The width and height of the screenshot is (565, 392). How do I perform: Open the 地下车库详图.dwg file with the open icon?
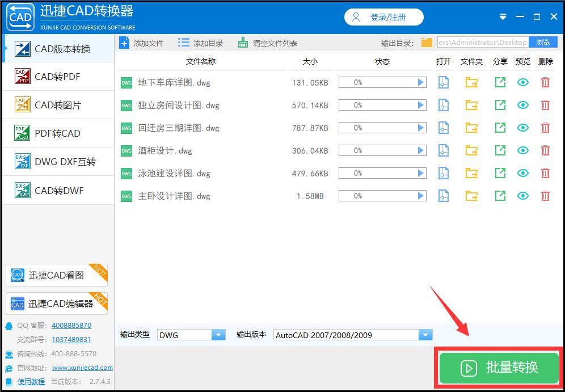tap(443, 82)
